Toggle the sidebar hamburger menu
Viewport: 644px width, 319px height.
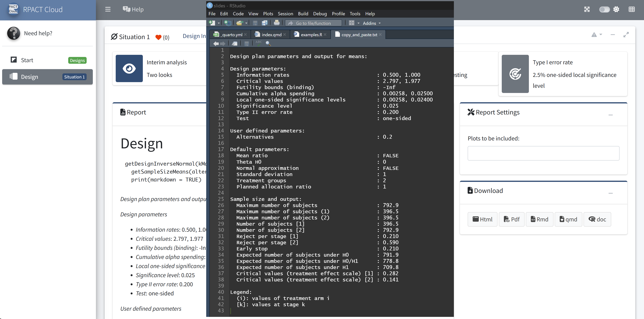108,9
